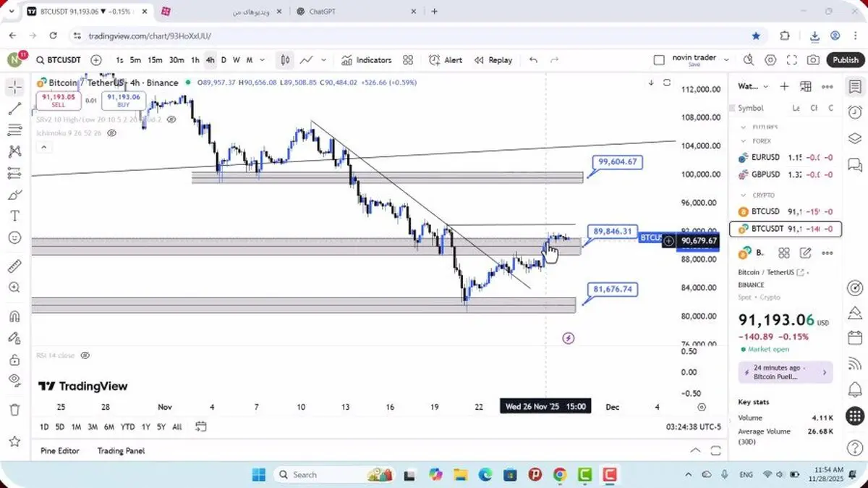Hide the SRv2 indicator via eye icon
This screenshot has height=488, width=868.
(171, 119)
